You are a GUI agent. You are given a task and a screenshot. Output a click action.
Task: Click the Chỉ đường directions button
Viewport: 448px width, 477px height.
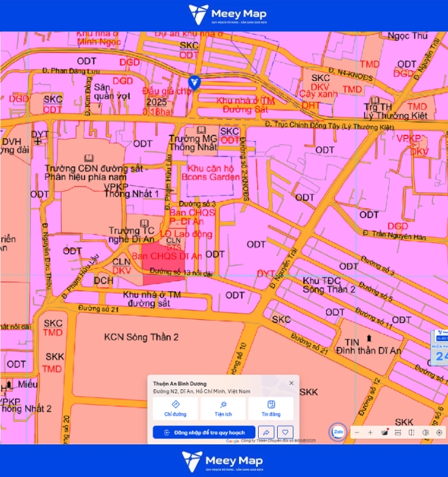(x=175, y=408)
